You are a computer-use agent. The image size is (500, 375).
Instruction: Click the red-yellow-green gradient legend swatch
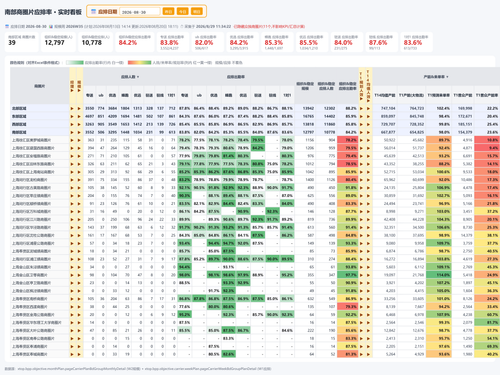pyautogui.click(x=139, y=62)
